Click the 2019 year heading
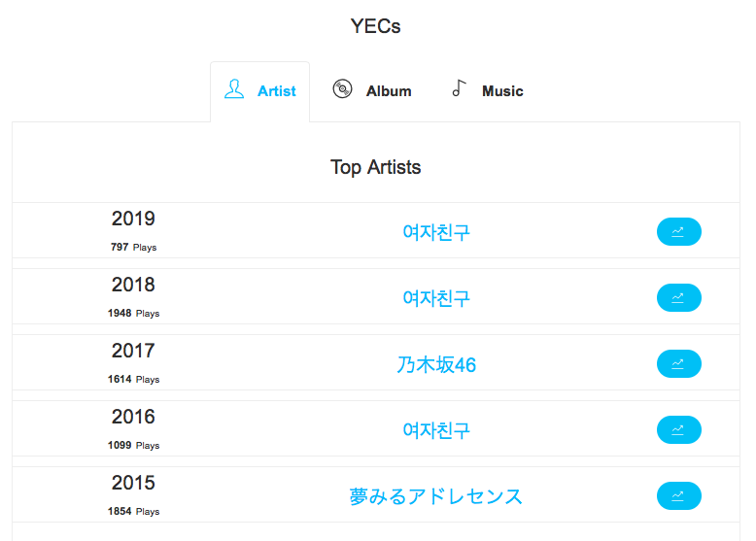 pyautogui.click(x=133, y=219)
